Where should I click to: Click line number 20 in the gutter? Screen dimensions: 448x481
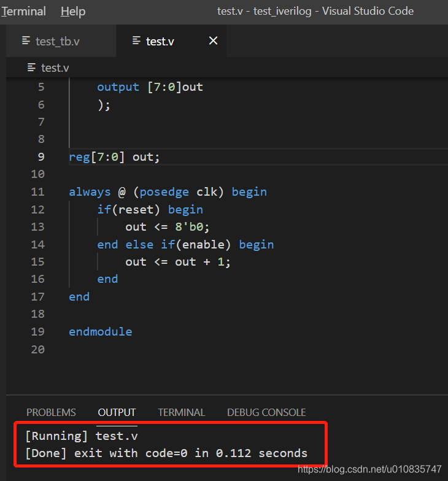tap(38, 350)
